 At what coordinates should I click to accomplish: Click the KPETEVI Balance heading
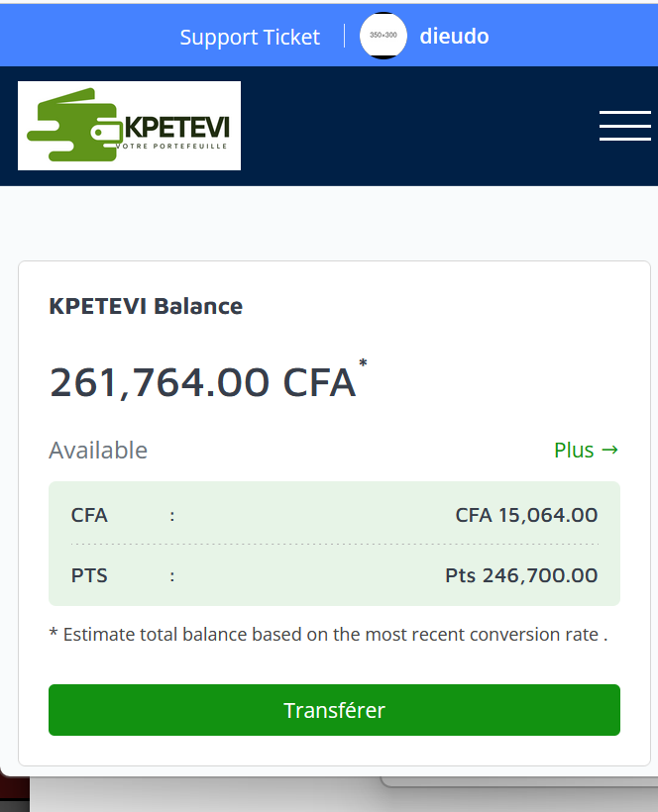(x=146, y=306)
